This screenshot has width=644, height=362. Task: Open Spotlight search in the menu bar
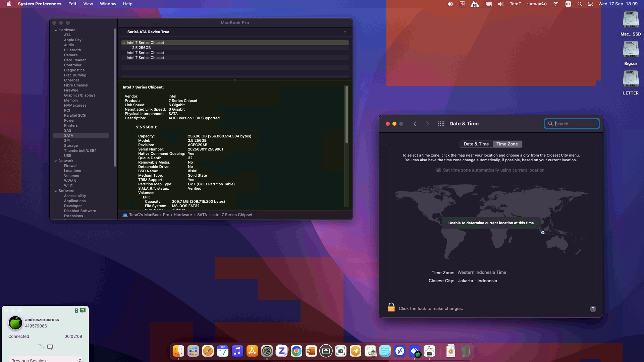click(580, 4)
